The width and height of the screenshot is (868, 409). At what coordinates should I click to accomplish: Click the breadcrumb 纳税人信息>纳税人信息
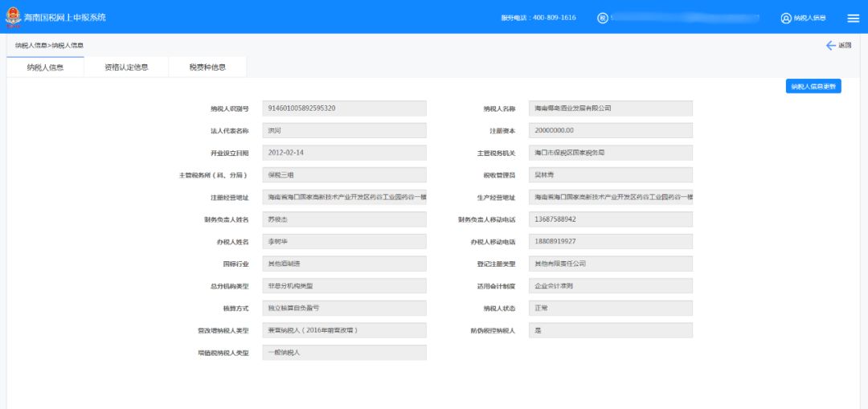tap(49, 45)
